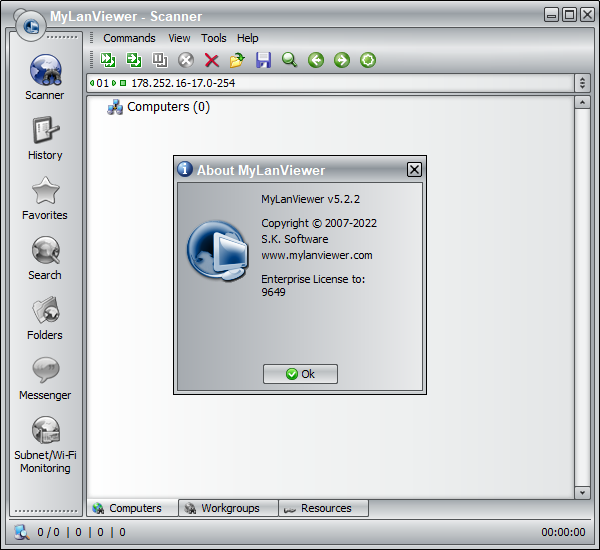Click the status bar computer search icon
Image resolution: width=600 pixels, height=550 pixels.
pos(22,532)
